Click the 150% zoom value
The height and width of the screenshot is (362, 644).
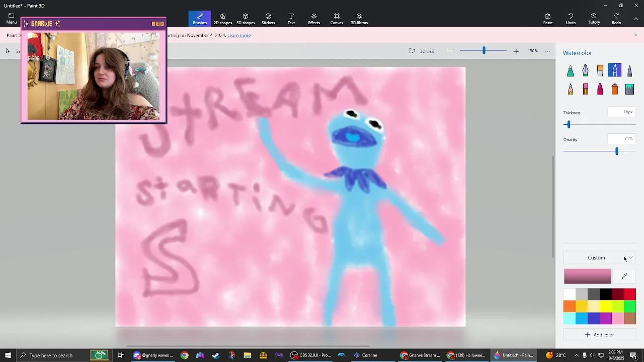tap(533, 51)
